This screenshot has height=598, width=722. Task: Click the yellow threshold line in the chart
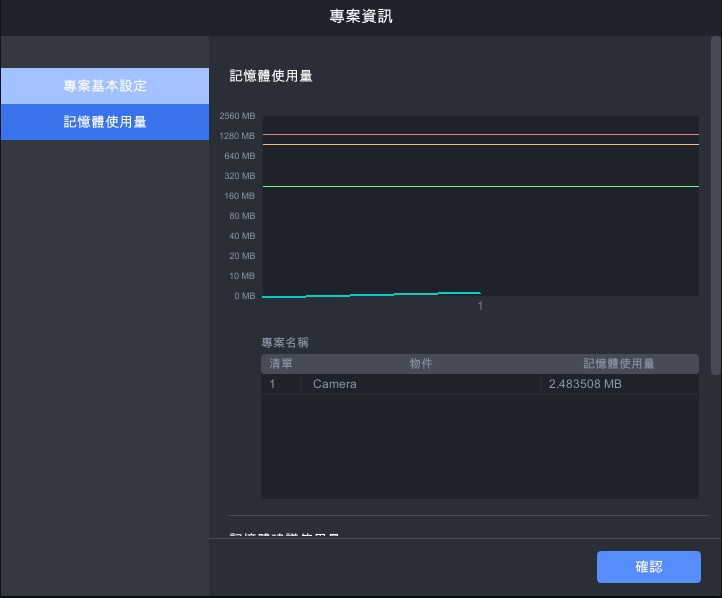pyautogui.click(x=480, y=145)
